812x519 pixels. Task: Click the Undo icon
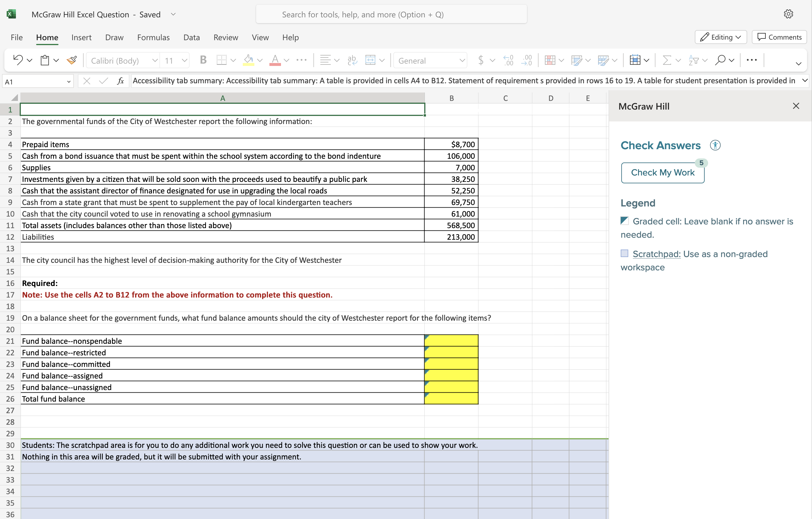coord(18,60)
